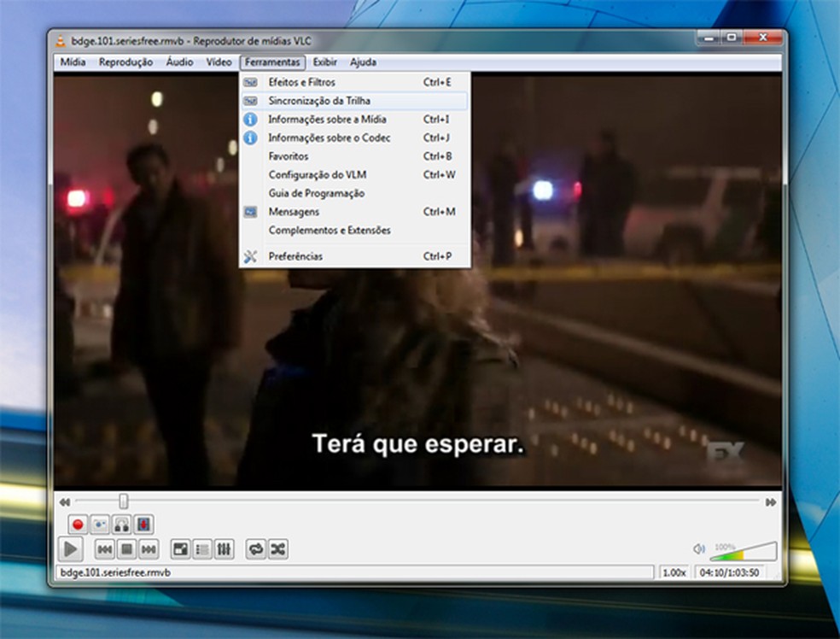This screenshot has width=840, height=639.
Task: Toggle the A-B loop button
Action: (x=122, y=525)
